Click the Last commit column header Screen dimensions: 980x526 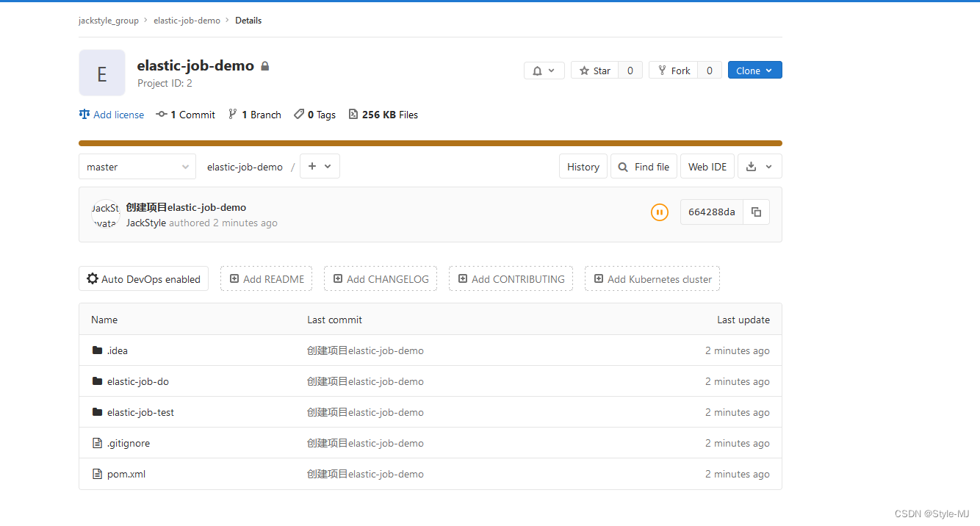tap(334, 320)
